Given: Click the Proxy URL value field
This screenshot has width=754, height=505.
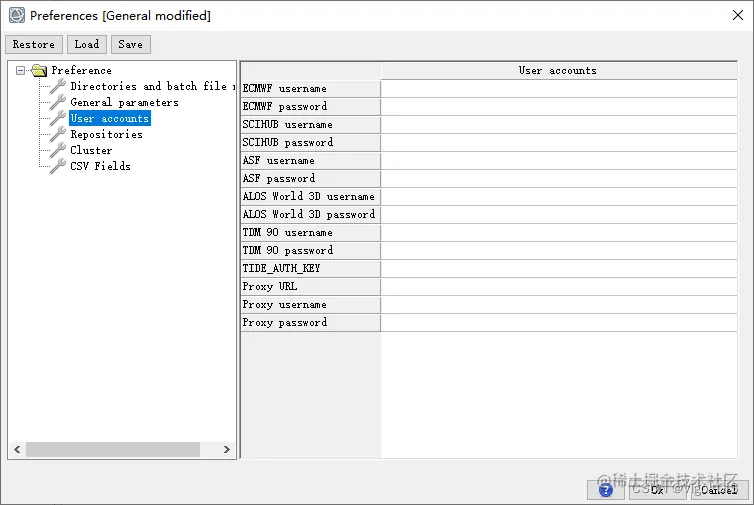Looking at the screenshot, I should [x=559, y=287].
